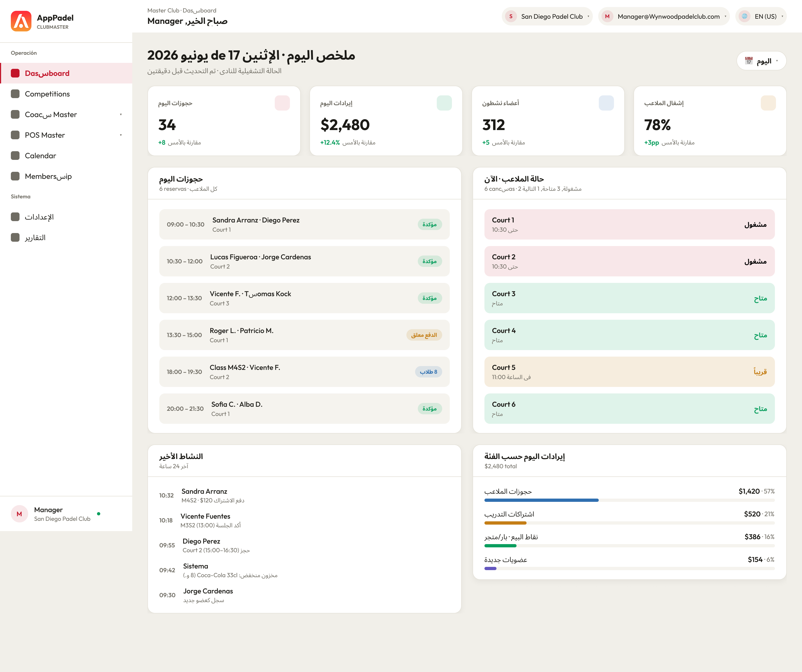This screenshot has width=802, height=672.
Task: Open Competitions in the sidebar
Action: [66, 94]
